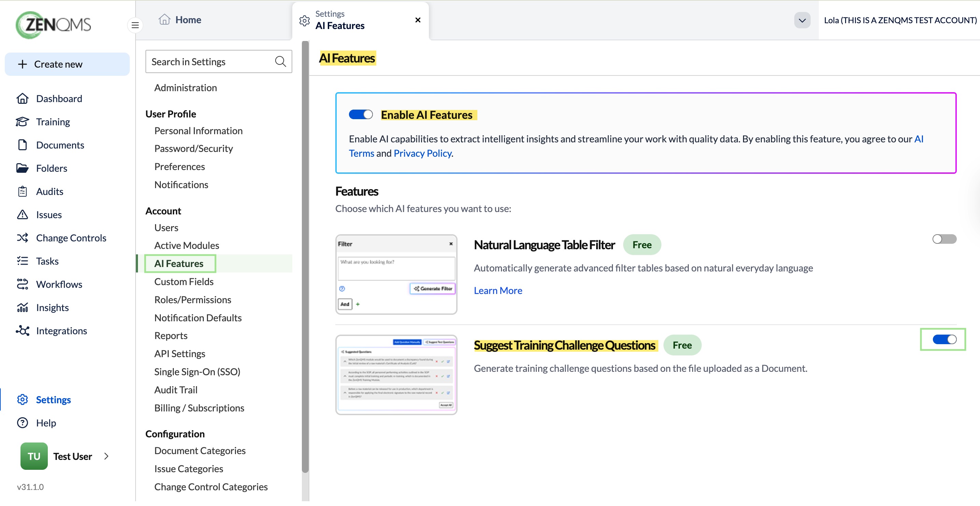The height and width of the screenshot is (506, 980).
Task: Click the Workflows icon in sidebar
Action: click(x=23, y=284)
